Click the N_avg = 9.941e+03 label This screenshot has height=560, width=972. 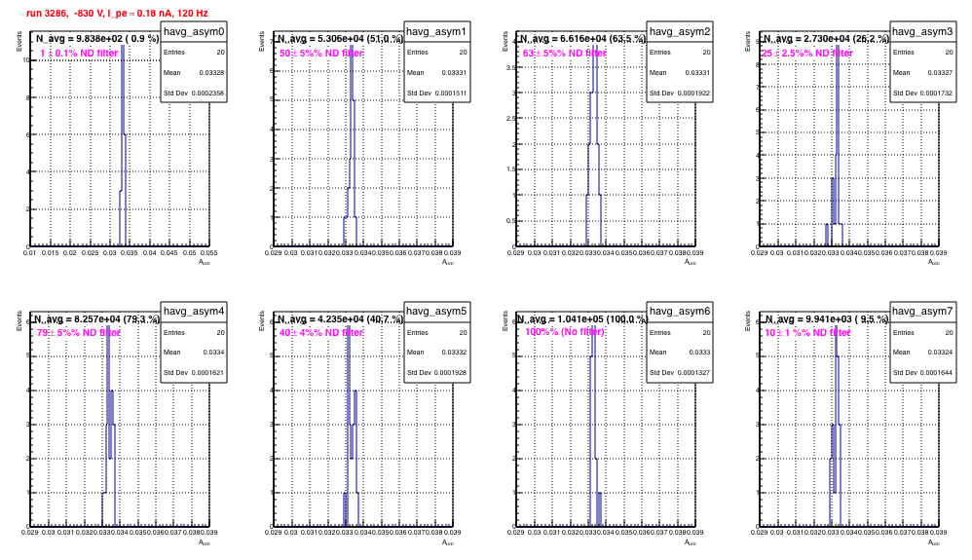826,319
